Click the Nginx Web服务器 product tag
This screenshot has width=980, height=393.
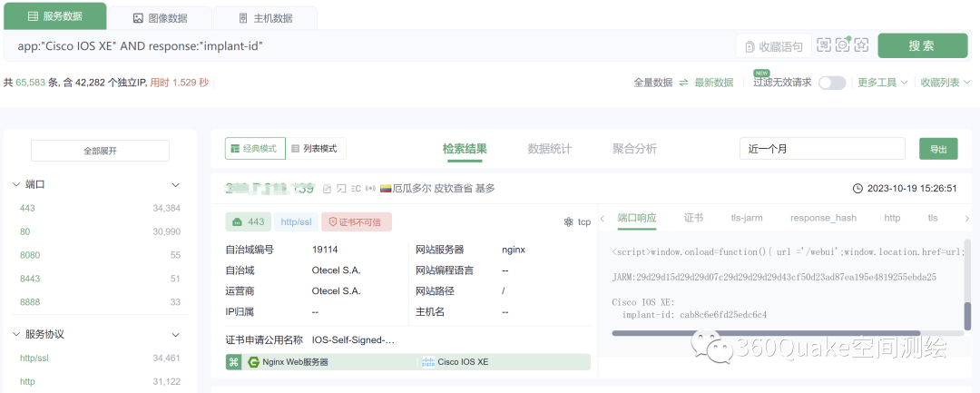pyautogui.click(x=289, y=362)
